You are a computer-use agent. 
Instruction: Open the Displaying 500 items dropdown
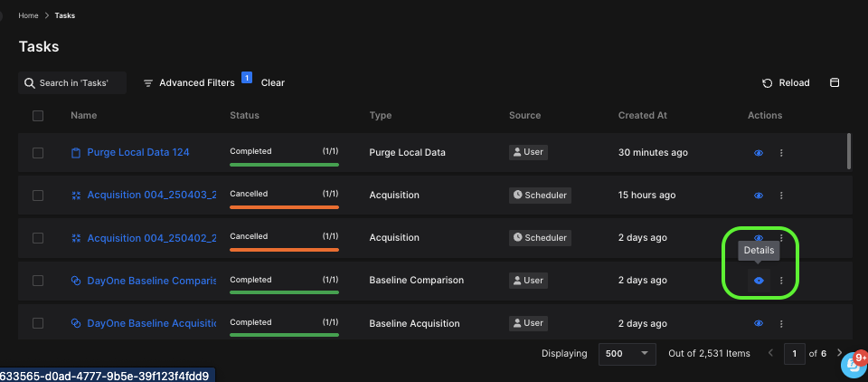point(627,354)
